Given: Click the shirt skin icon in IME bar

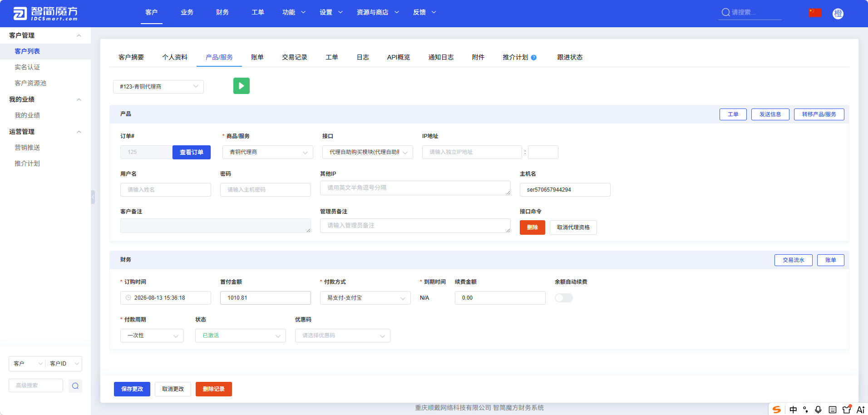Looking at the screenshot, I should pos(847,409).
